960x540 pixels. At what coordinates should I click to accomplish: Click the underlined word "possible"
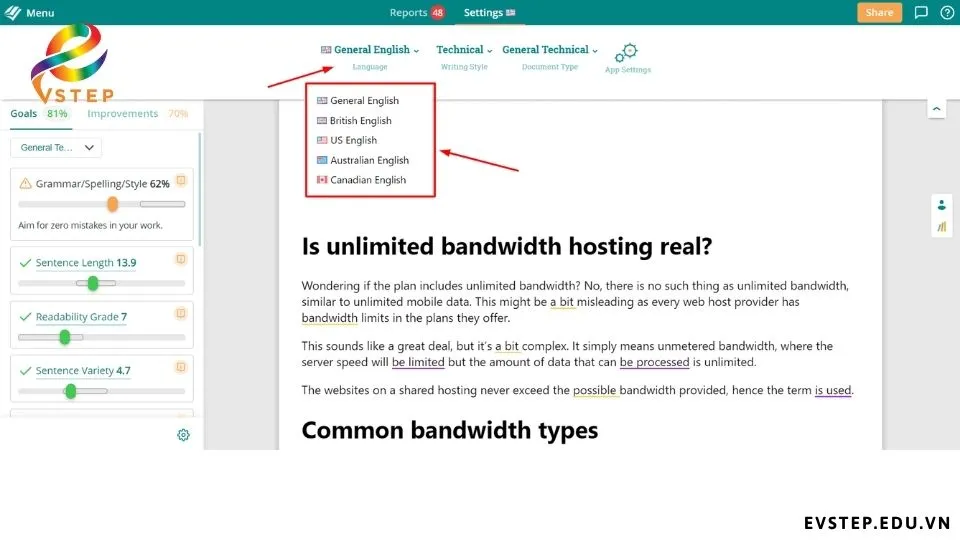595,391
